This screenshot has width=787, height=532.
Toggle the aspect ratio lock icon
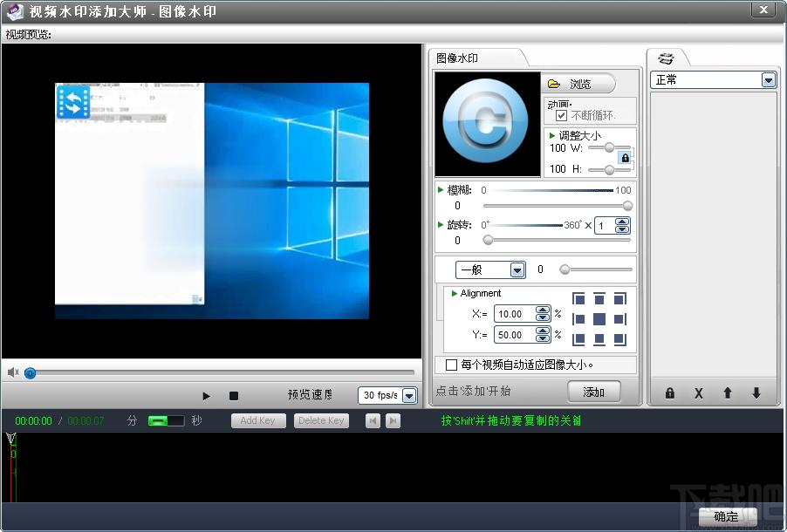625,158
